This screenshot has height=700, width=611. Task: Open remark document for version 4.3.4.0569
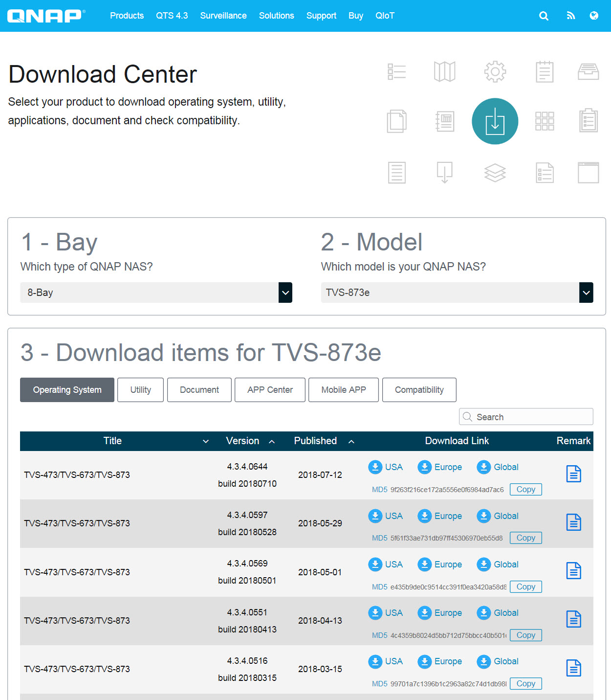click(x=574, y=570)
